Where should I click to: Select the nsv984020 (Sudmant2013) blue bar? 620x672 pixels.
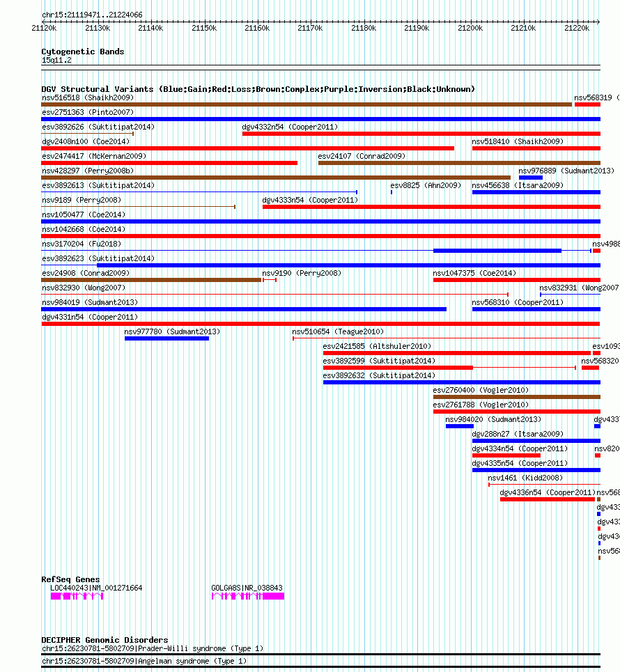[460, 426]
